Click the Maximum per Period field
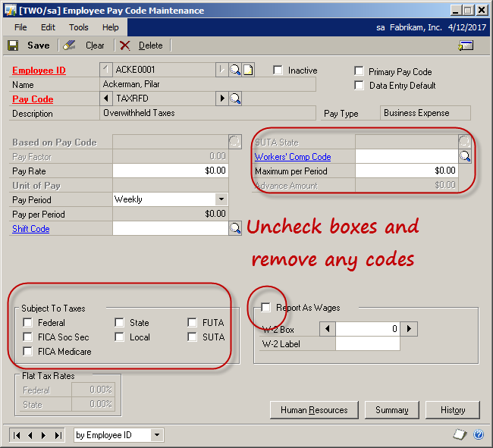This screenshot has height=448, width=493. click(407, 171)
